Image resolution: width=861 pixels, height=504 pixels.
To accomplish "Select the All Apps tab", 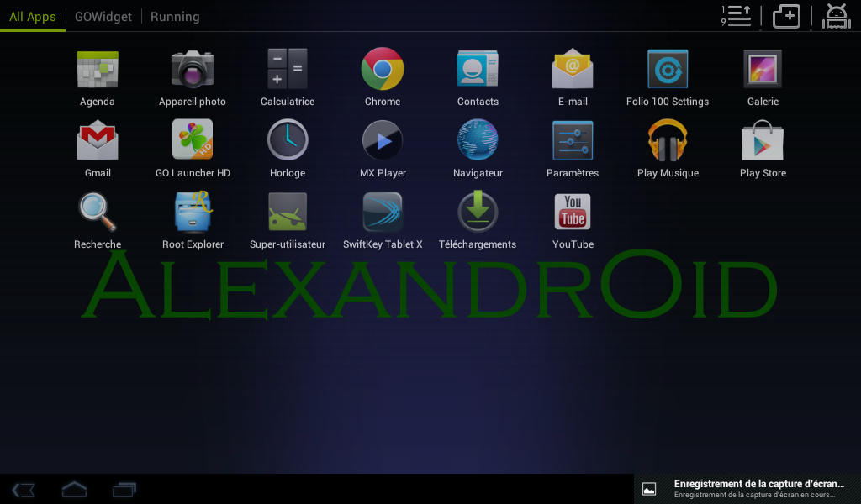I will tap(33, 17).
